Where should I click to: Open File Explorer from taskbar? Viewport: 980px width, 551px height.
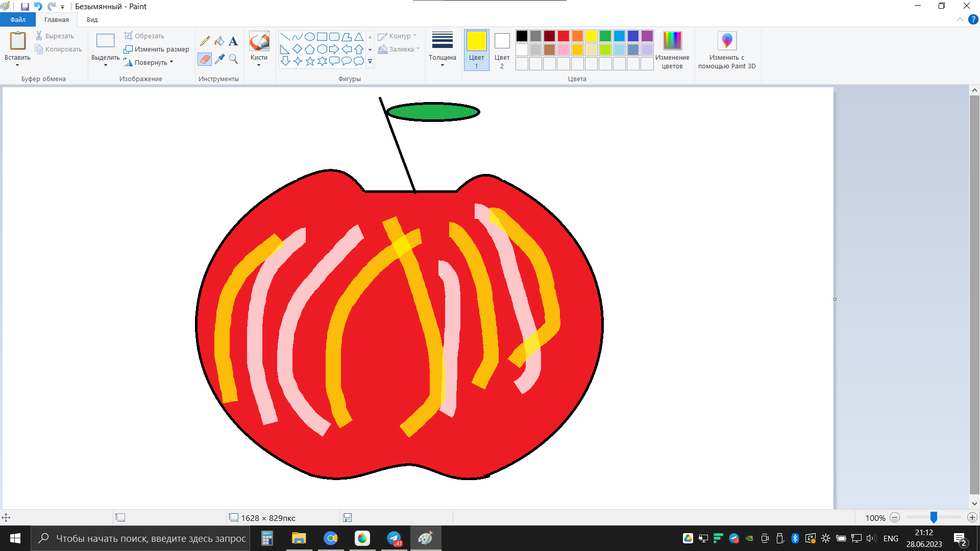[299, 538]
